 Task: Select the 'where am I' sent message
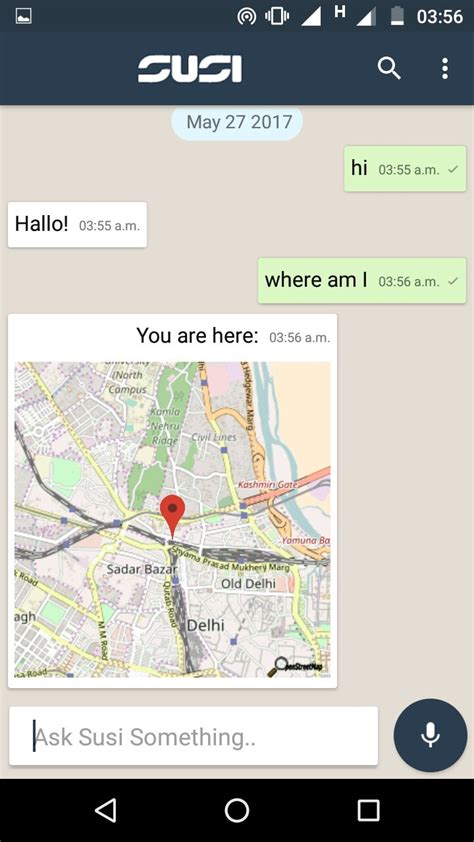click(362, 280)
